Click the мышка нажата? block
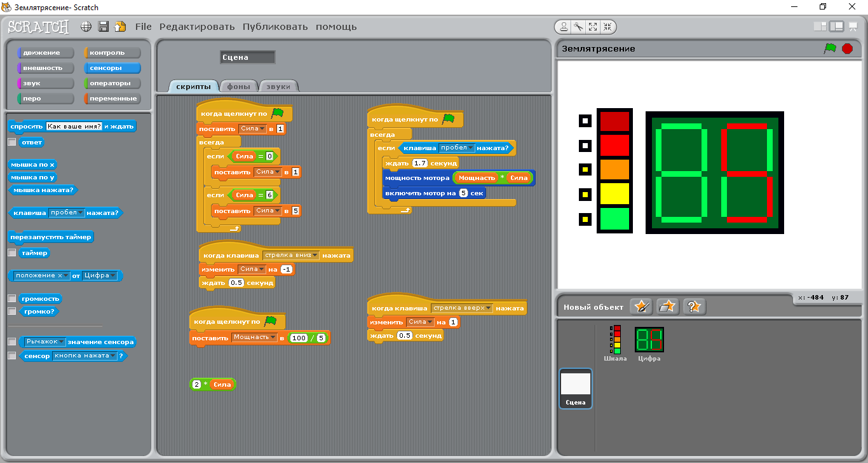The width and height of the screenshot is (868, 463). pyautogui.click(x=43, y=190)
